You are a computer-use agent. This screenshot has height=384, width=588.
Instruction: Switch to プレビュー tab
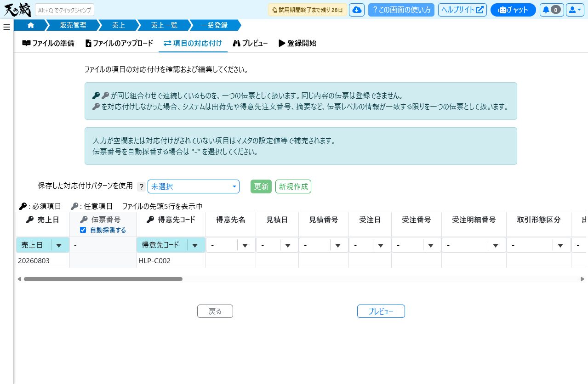tap(250, 43)
